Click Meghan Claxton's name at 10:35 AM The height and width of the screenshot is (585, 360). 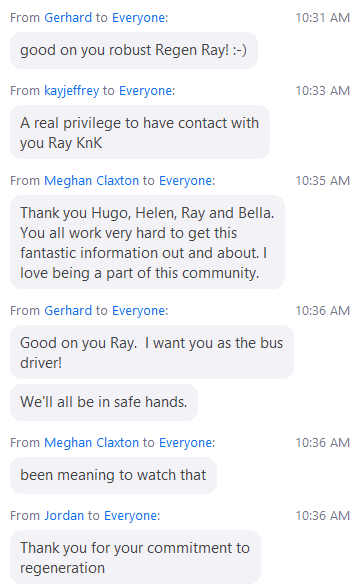pos(91,181)
